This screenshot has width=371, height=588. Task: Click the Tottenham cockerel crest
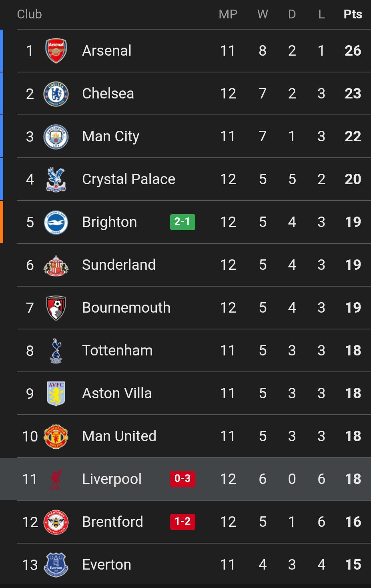(x=56, y=351)
